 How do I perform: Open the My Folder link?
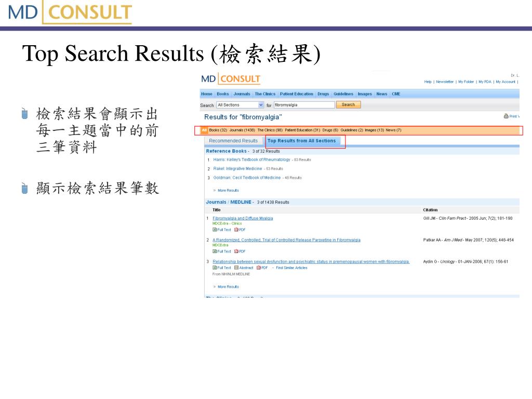[x=466, y=82]
